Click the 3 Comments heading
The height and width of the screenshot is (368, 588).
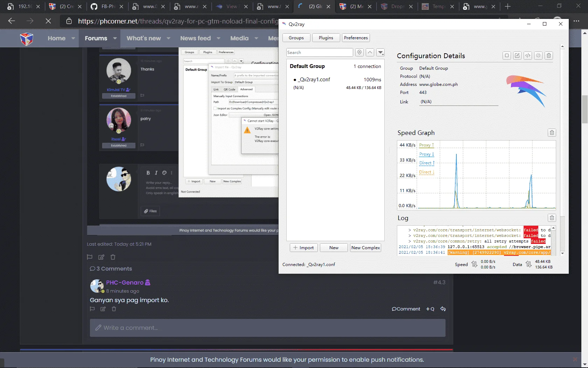tap(111, 269)
